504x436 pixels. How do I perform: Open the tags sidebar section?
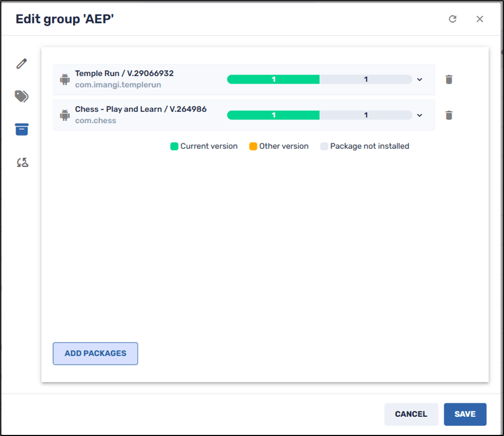(x=21, y=97)
